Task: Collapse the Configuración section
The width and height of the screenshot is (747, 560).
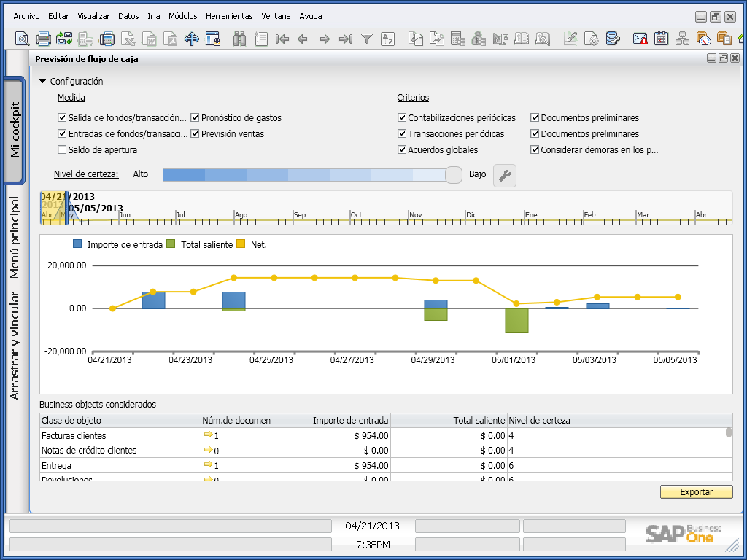Action: tap(43, 82)
